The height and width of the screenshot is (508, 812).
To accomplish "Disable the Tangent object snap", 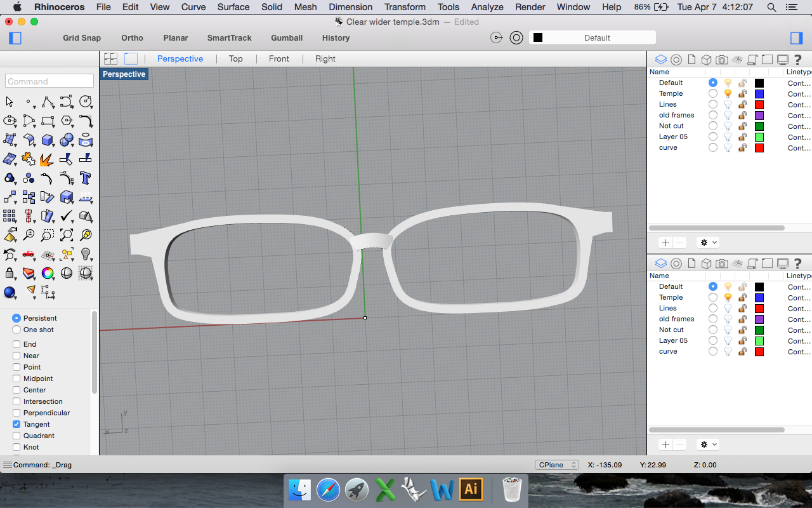I will coord(18,424).
